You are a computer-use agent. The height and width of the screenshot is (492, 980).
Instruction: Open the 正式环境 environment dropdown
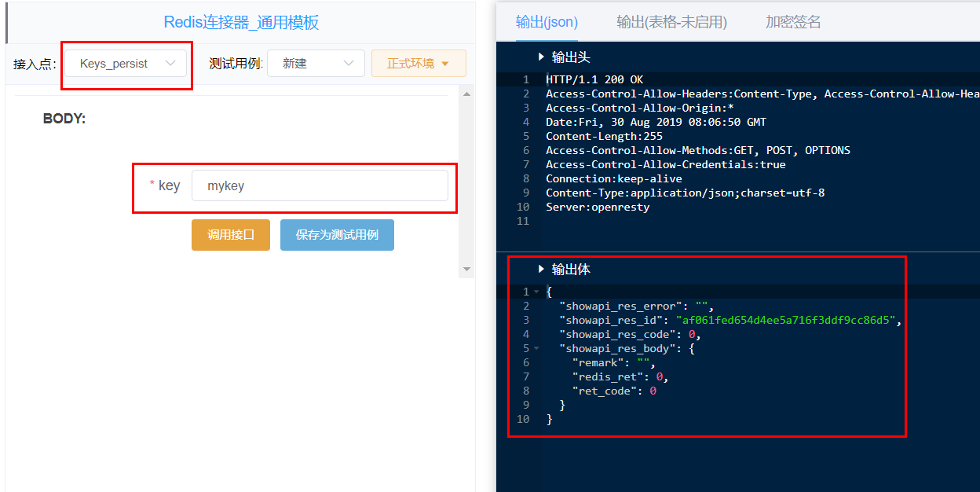coord(419,64)
